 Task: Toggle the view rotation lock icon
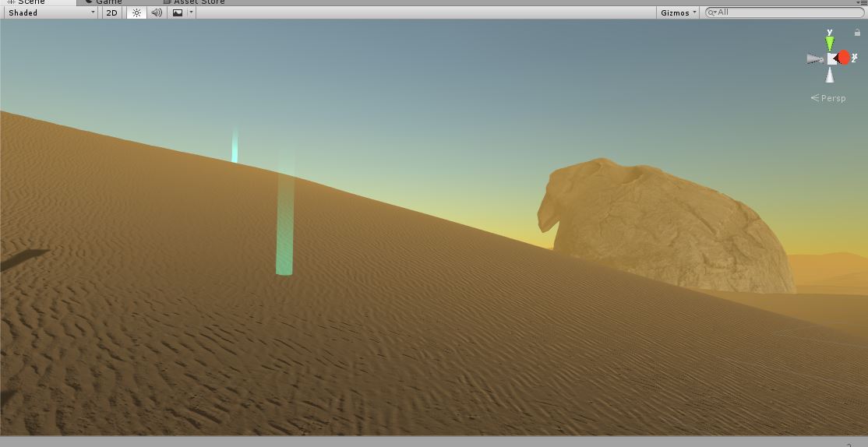pyautogui.click(x=858, y=33)
